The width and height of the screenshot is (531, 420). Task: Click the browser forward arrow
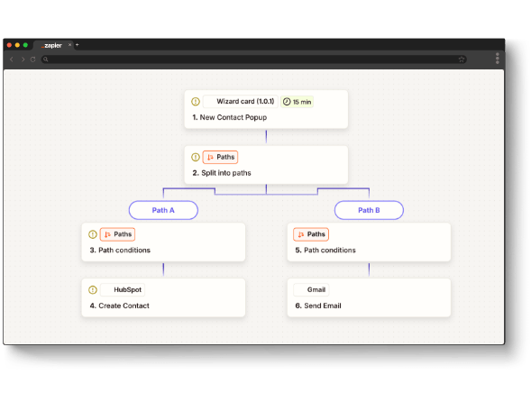pyautogui.click(x=23, y=59)
